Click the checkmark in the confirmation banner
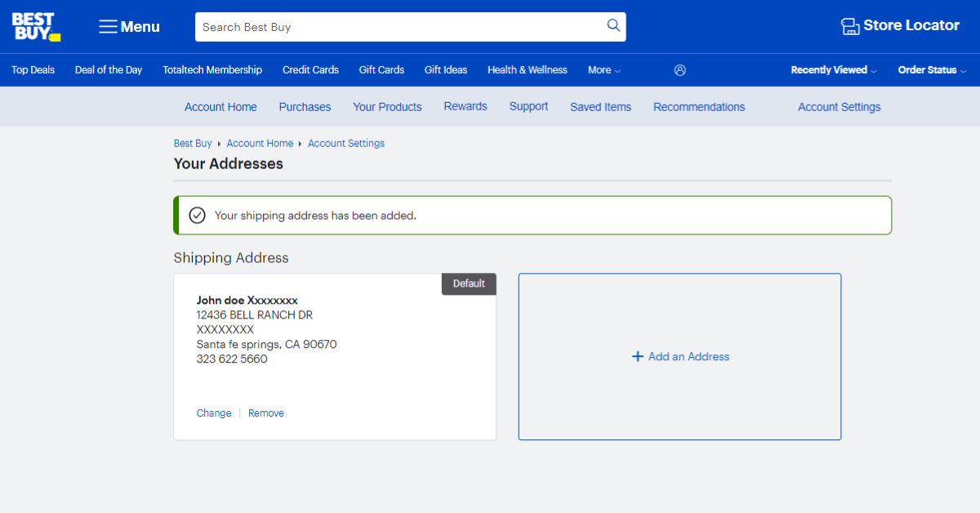980x513 pixels. (197, 215)
